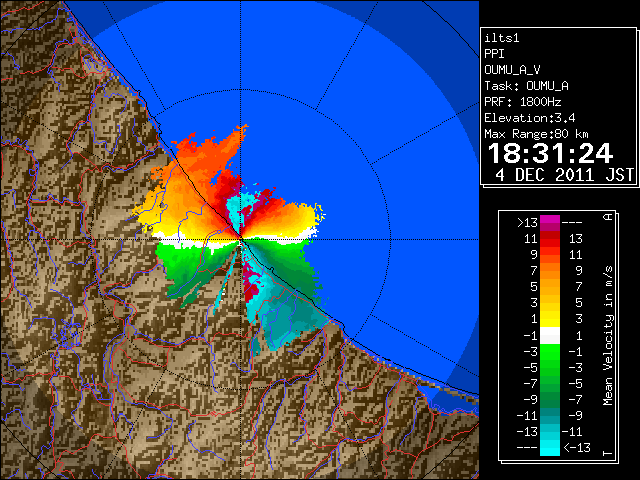This screenshot has height=480, width=640.
Task: Click the 'Elevation:3.4' text
Action: (529, 118)
